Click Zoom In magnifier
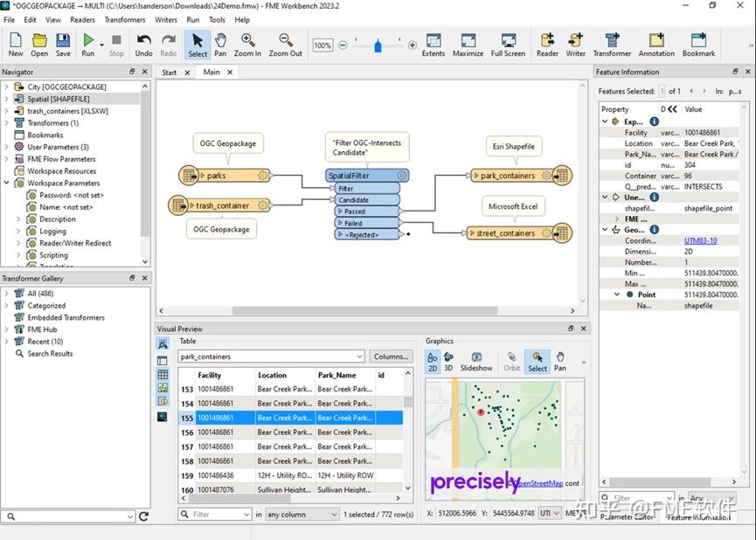 (247, 45)
